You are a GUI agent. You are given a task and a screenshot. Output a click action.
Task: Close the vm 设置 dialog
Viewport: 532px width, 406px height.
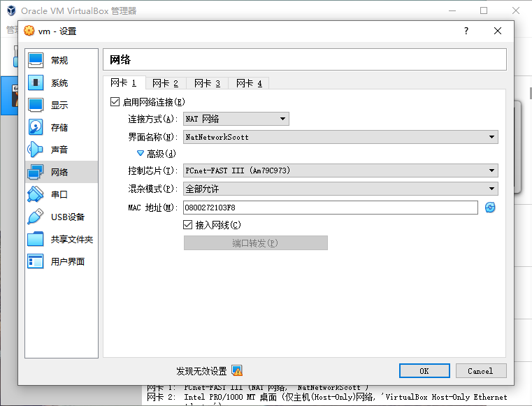click(x=498, y=31)
